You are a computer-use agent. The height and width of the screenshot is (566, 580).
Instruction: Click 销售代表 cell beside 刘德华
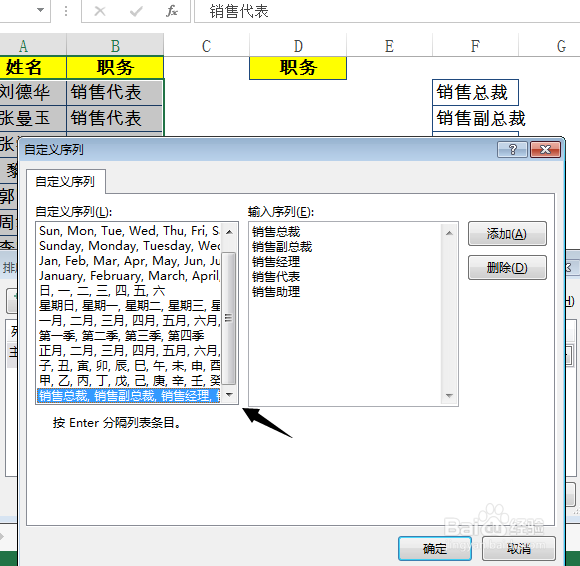click(x=115, y=92)
